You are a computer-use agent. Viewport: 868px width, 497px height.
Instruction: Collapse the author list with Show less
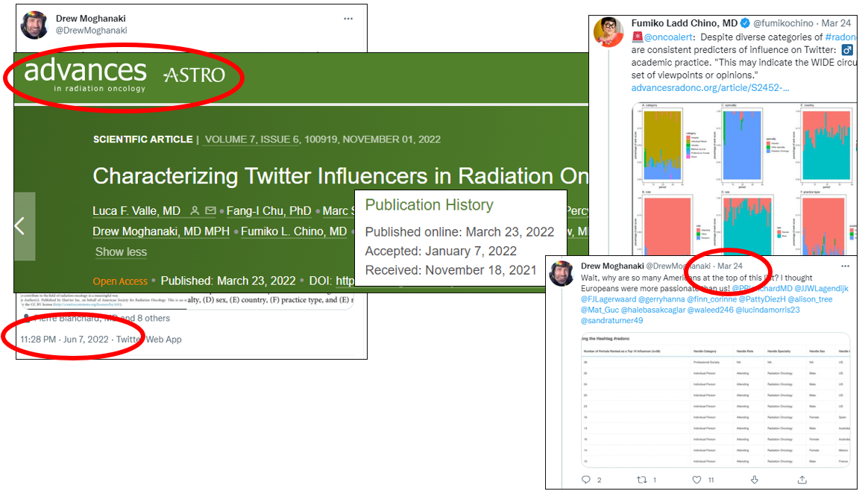(121, 252)
